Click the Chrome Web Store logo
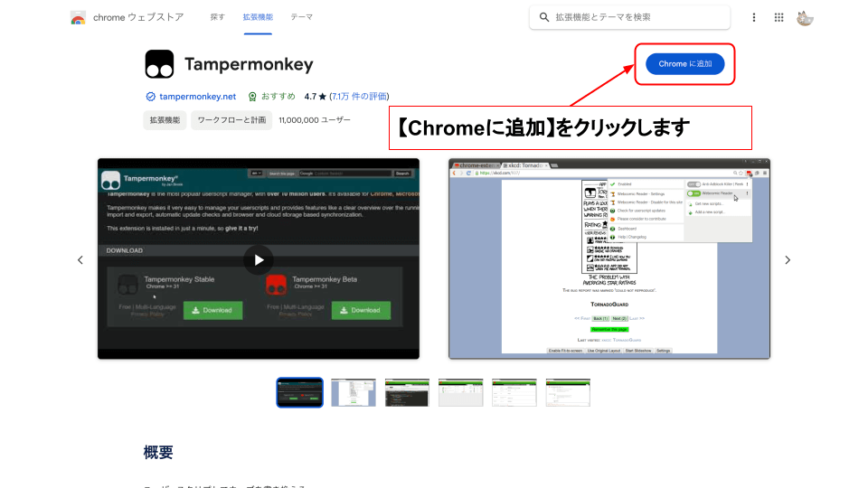This screenshot has width=868, height=488. tap(79, 17)
